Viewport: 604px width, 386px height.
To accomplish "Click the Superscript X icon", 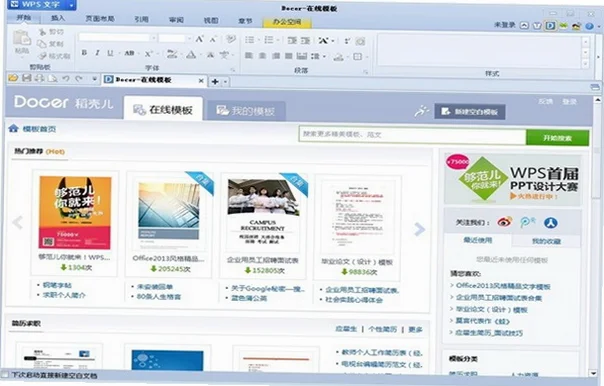I will (x=149, y=54).
